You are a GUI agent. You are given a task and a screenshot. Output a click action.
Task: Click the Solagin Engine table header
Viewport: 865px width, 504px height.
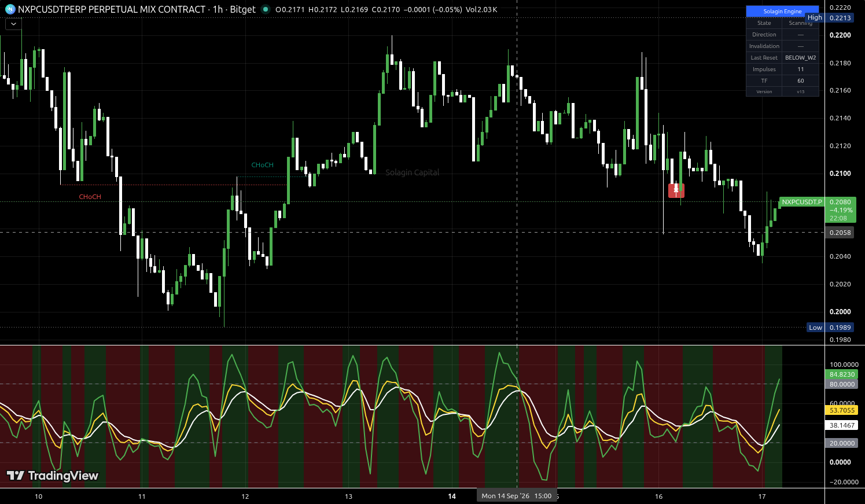point(782,11)
